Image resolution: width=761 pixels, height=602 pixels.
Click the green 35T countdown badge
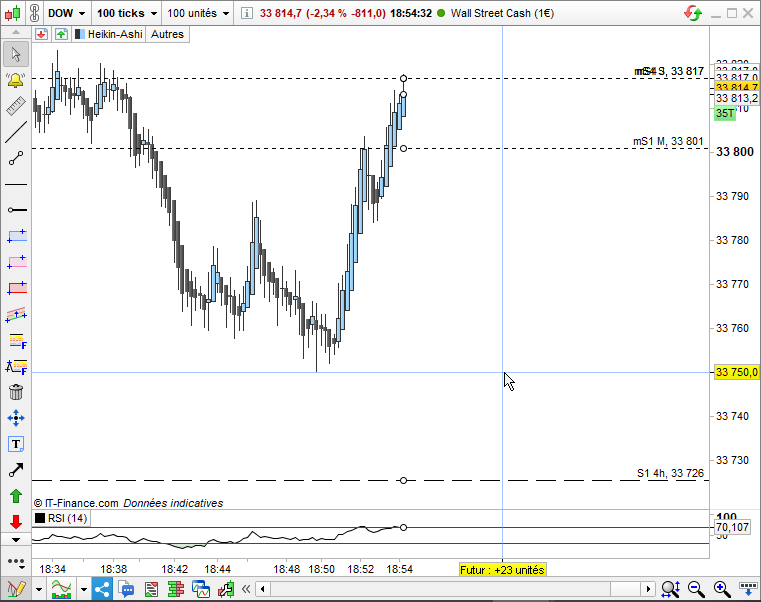(725, 113)
